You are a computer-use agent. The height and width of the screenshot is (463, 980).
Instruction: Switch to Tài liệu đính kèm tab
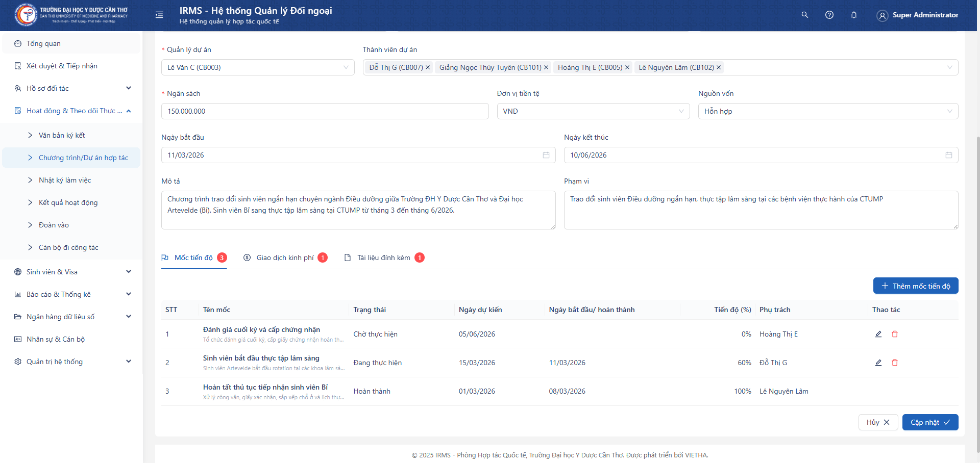383,258
